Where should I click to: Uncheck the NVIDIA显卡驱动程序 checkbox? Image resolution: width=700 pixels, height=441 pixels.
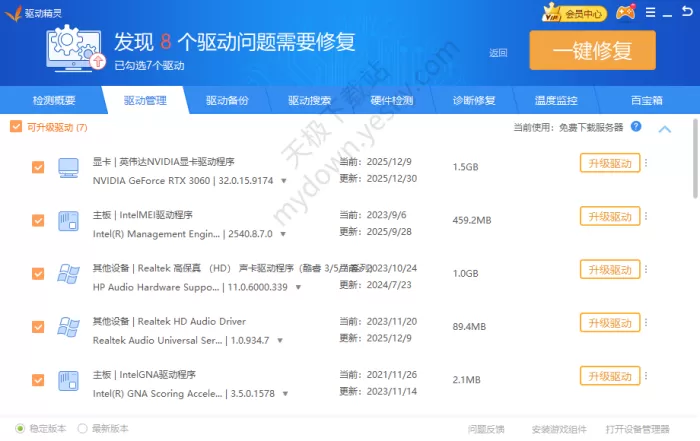coord(38,167)
